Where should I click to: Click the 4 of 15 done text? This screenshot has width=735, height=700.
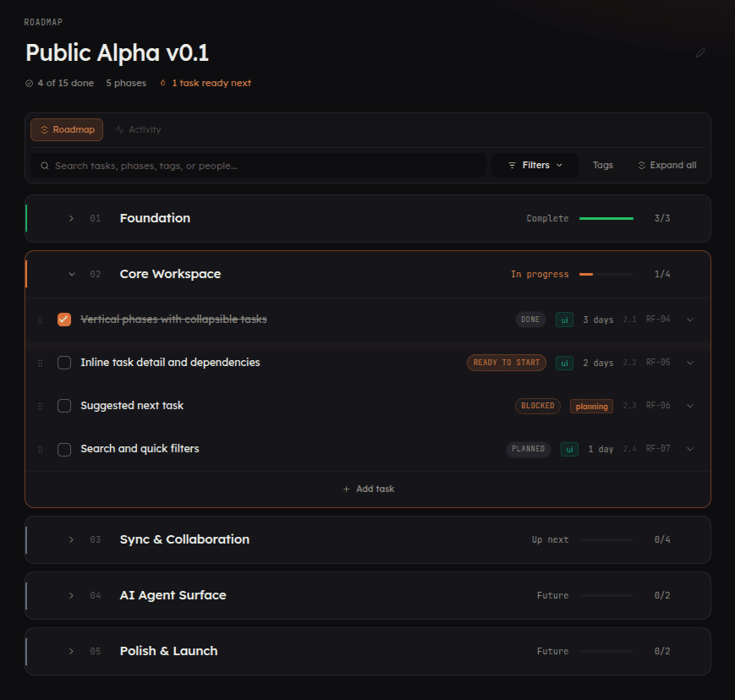coord(66,83)
